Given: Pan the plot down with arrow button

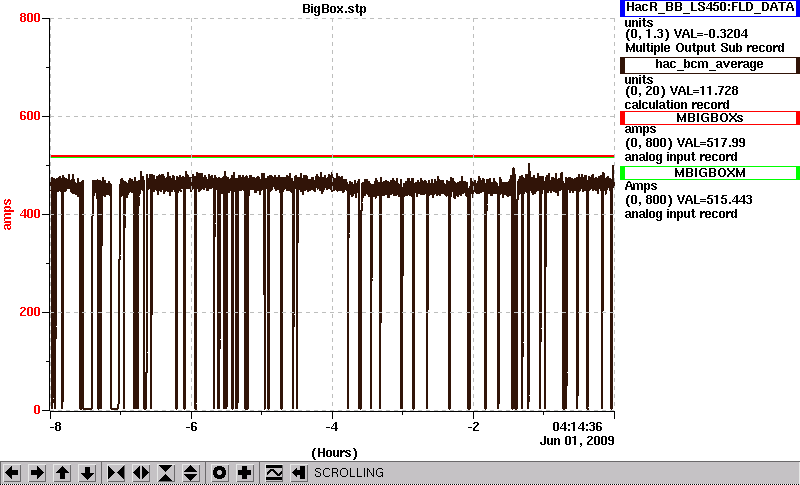Looking at the screenshot, I should pyautogui.click(x=87, y=473).
